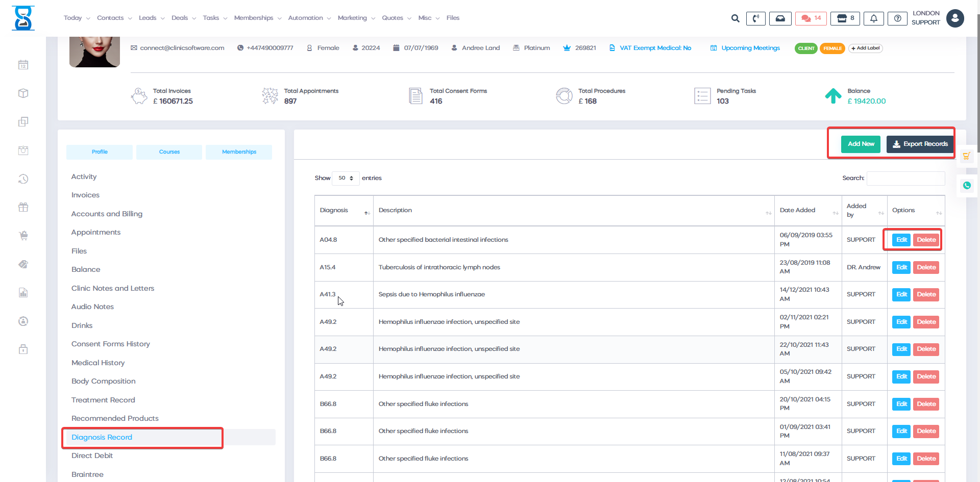Switch to the Memberships tab
Image resolution: width=980 pixels, height=482 pixels.
pos(239,152)
